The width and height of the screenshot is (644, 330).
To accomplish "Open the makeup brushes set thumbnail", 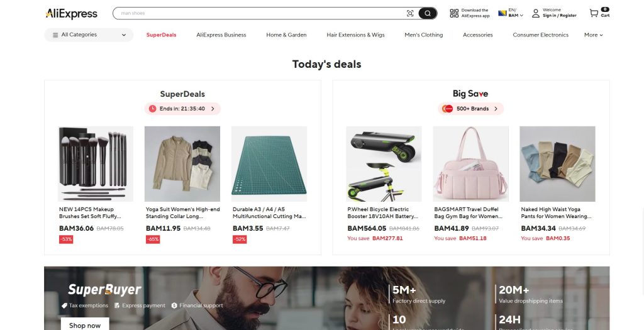I will (x=96, y=164).
